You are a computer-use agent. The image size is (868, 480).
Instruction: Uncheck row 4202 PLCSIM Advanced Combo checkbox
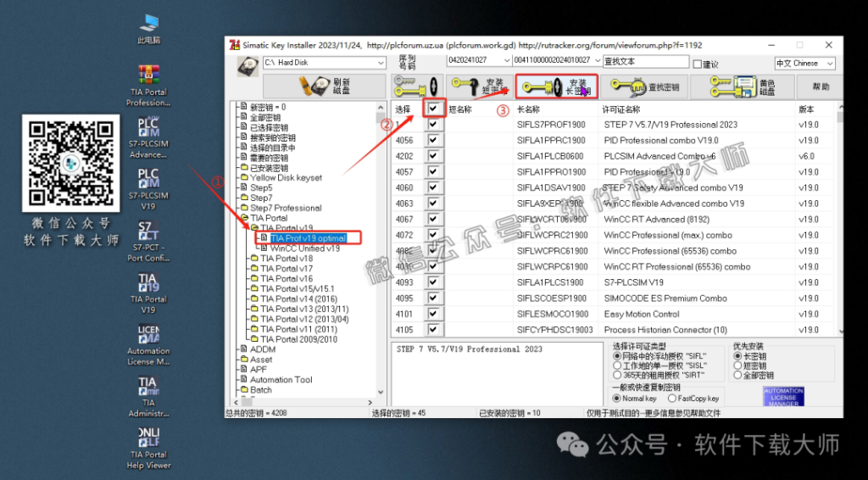tap(433, 156)
